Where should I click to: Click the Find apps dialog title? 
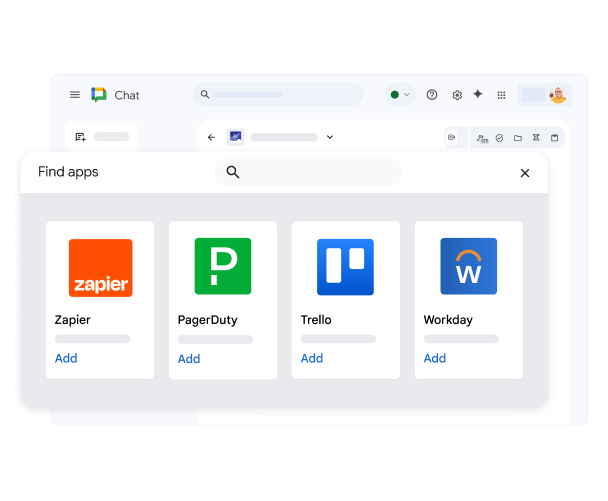pyautogui.click(x=68, y=172)
